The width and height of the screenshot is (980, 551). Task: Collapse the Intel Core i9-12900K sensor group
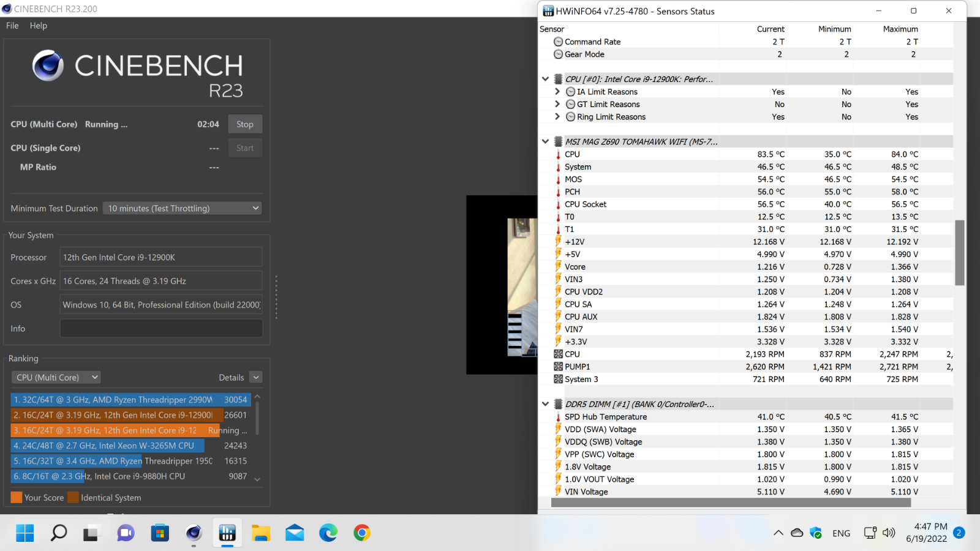tap(545, 79)
